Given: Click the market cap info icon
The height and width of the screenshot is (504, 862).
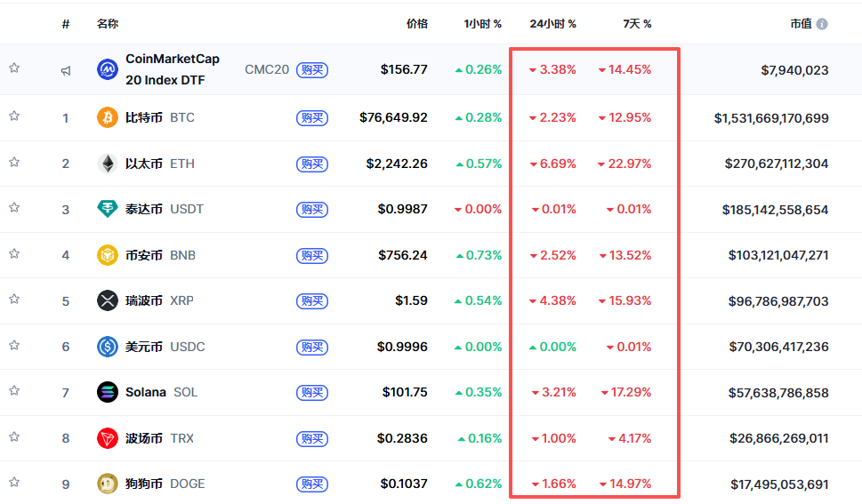Looking at the screenshot, I should tap(822, 24).
